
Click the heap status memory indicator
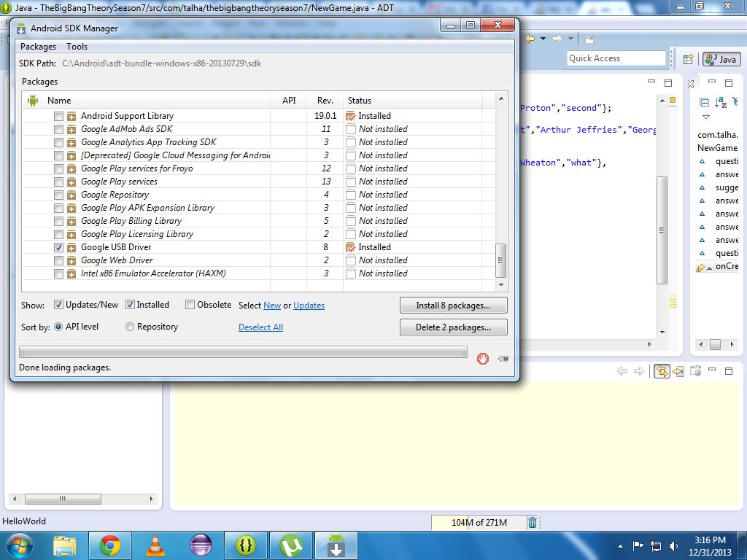[x=479, y=523]
